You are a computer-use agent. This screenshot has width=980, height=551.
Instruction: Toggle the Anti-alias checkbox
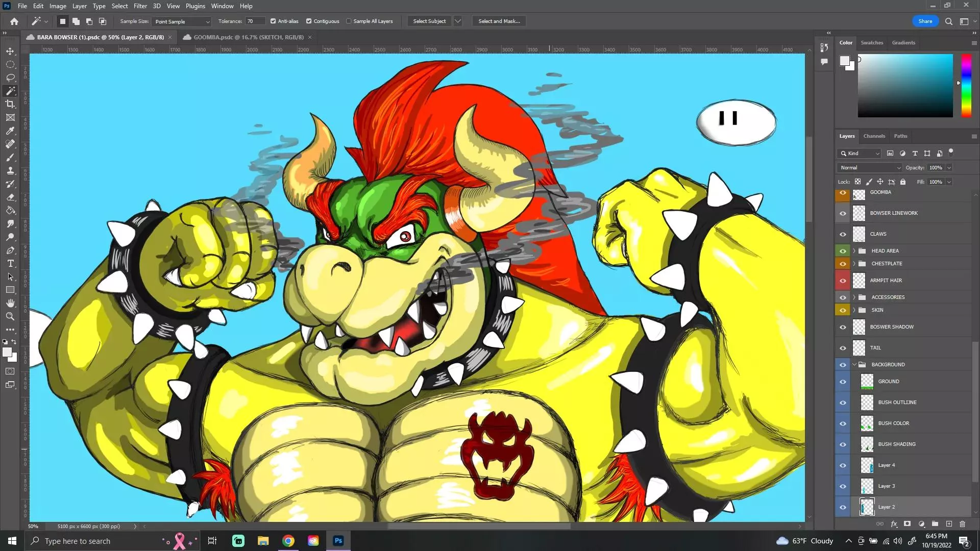tap(273, 21)
